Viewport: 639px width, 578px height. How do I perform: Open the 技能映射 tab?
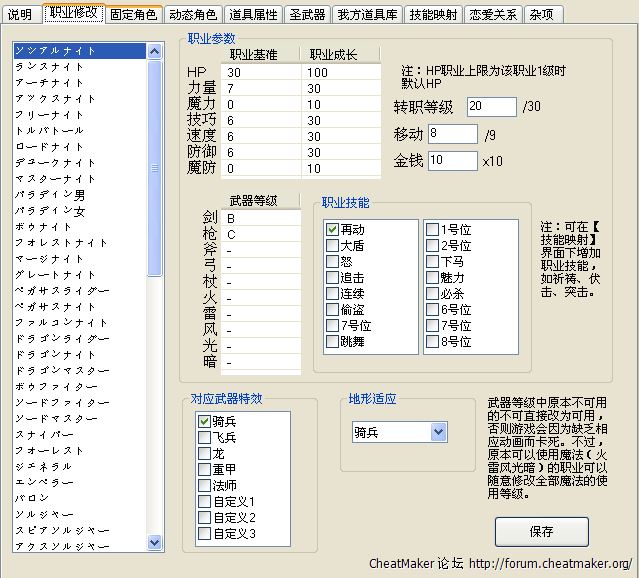click(x=433, y=15)
